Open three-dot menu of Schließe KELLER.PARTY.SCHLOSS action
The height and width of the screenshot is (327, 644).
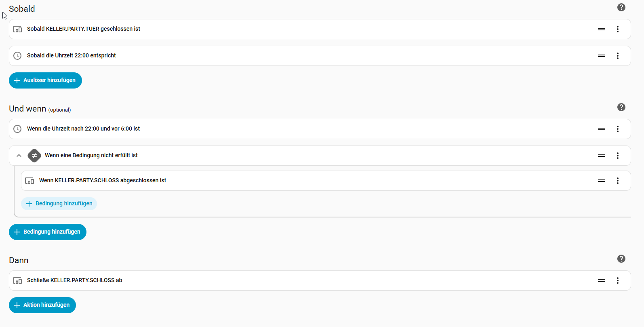point(618,281)
